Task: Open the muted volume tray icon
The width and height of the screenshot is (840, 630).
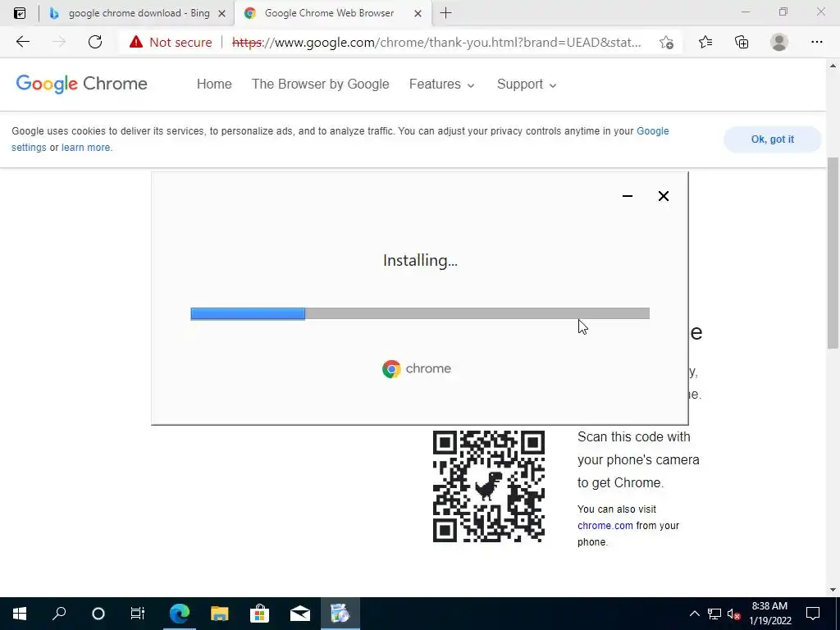Action: pos(734,614)
